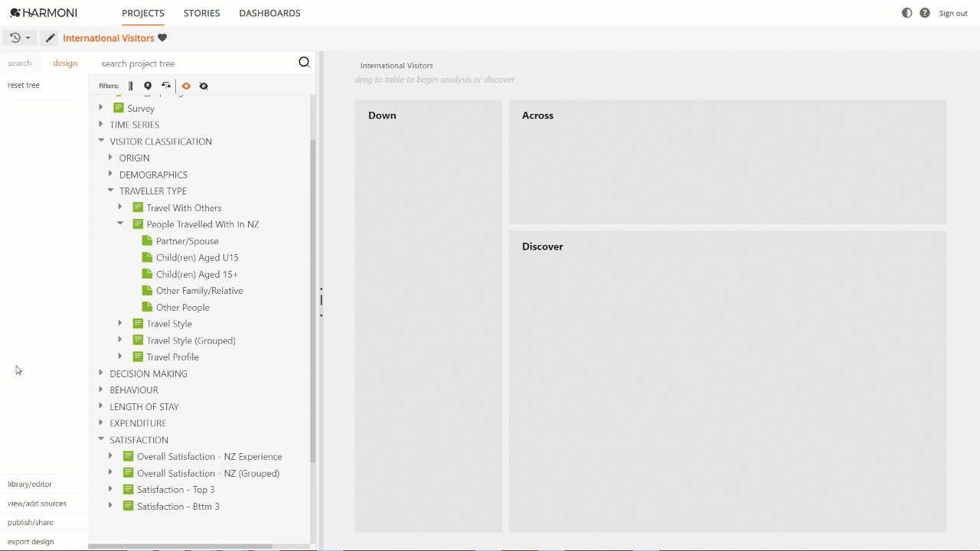The height and width of the screenshot is (551, 980).
Task: Collapse SATISFACTION folder arrow
Action: click(101, 439)
